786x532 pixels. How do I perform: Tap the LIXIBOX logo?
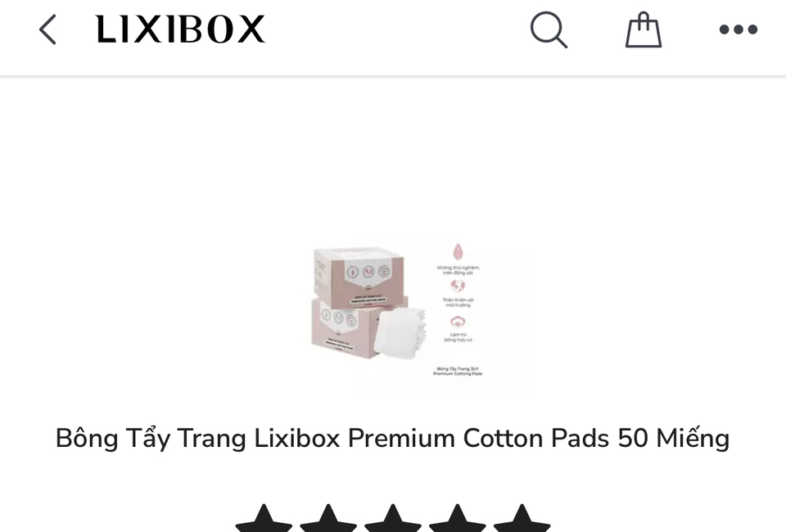click(x=180, y=29)
